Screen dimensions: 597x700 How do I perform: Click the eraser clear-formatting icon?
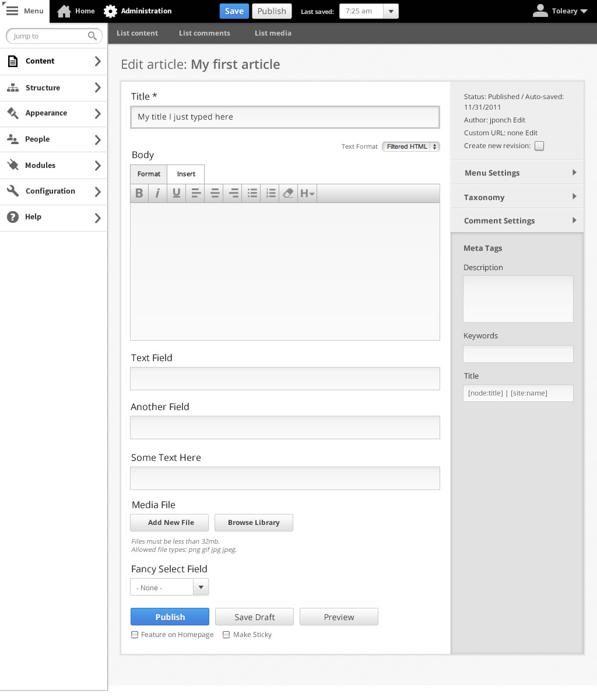[289, 194]
